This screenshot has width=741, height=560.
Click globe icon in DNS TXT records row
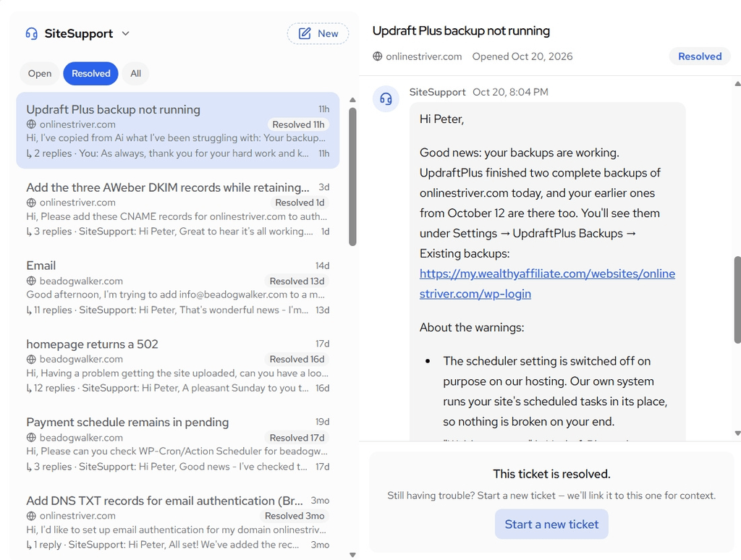[31, 516]
